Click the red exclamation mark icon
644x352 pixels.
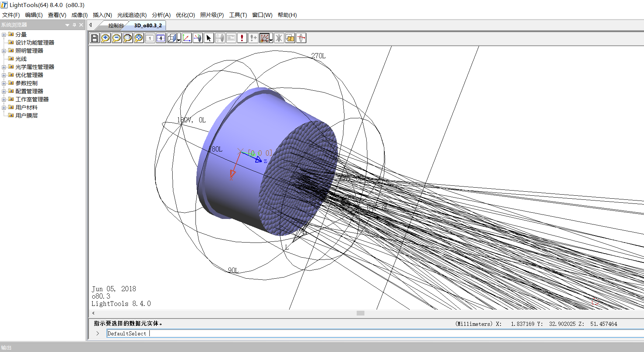(242, 38)
